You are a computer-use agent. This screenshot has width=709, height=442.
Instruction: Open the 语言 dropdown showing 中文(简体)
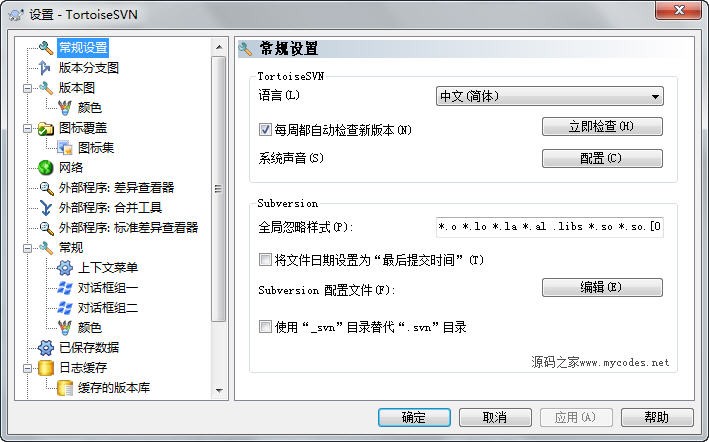(x=549, y=96)
